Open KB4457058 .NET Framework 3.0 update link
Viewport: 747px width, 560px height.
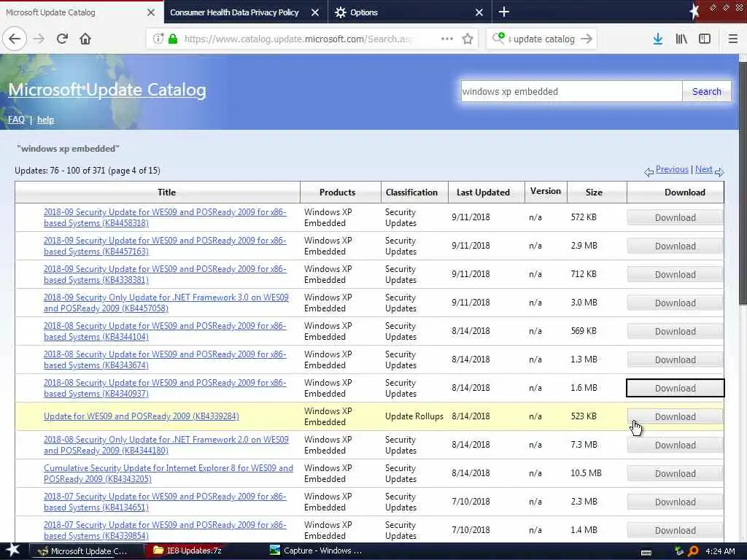[x=166, y=303]
